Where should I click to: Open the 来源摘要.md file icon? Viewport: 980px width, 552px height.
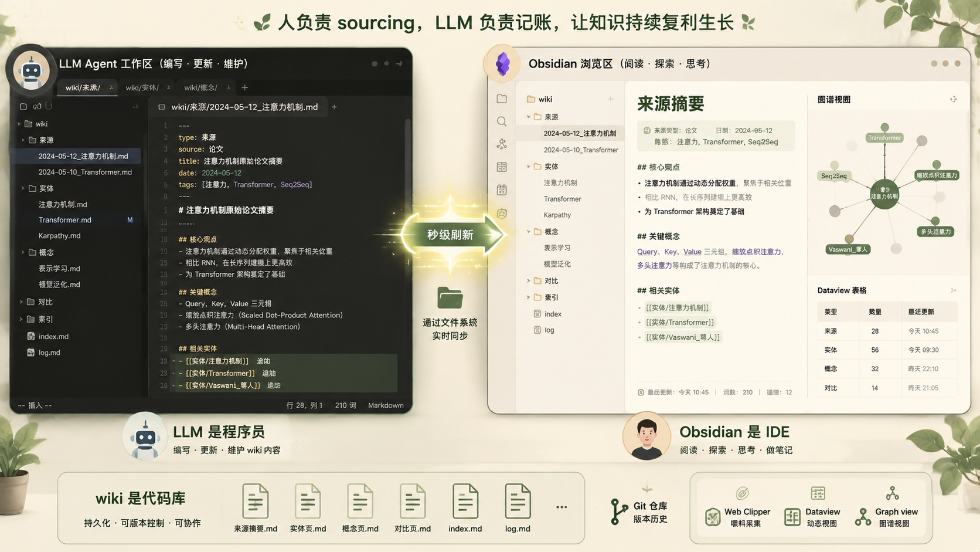click(256, 502)
